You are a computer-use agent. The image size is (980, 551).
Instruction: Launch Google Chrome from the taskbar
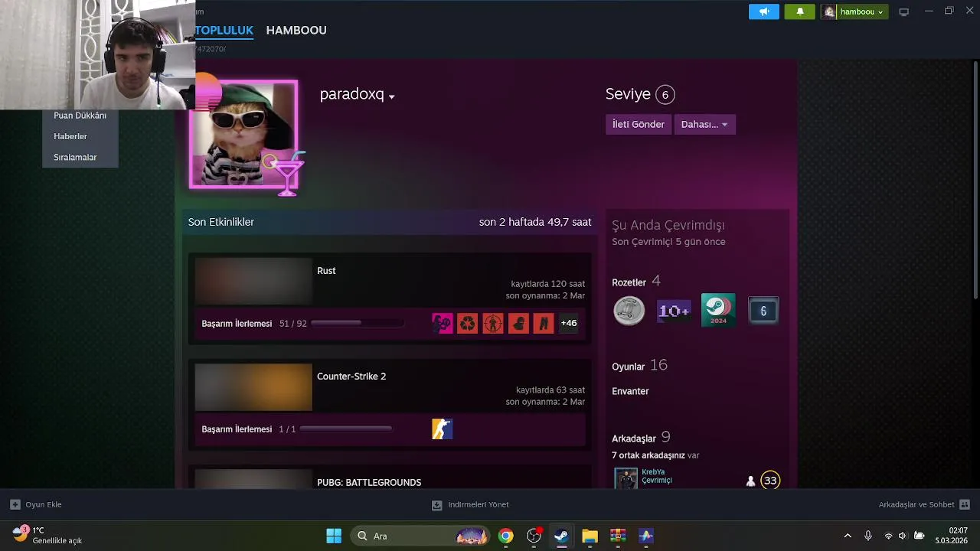[505, 536]
